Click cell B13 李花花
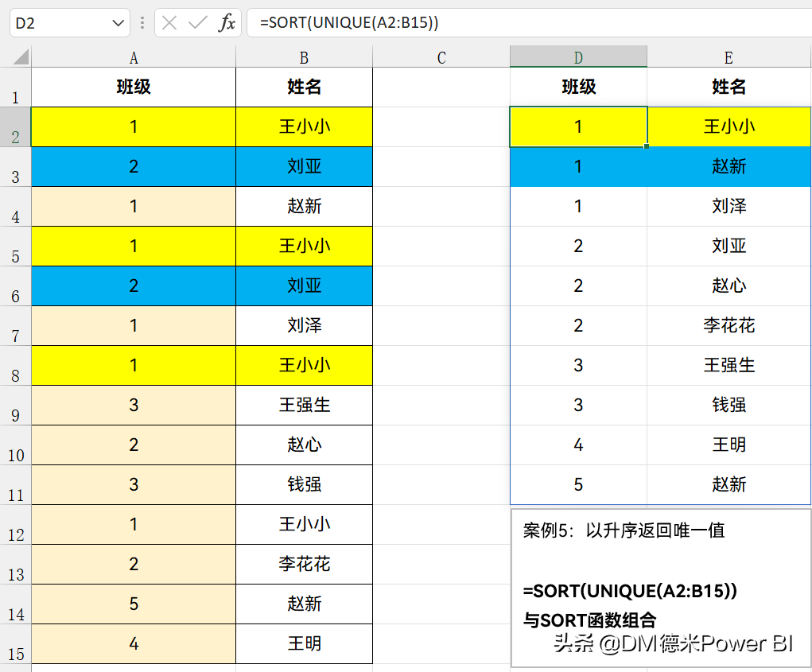The height and width of the screenshot is (672, 812). point(304,565)
